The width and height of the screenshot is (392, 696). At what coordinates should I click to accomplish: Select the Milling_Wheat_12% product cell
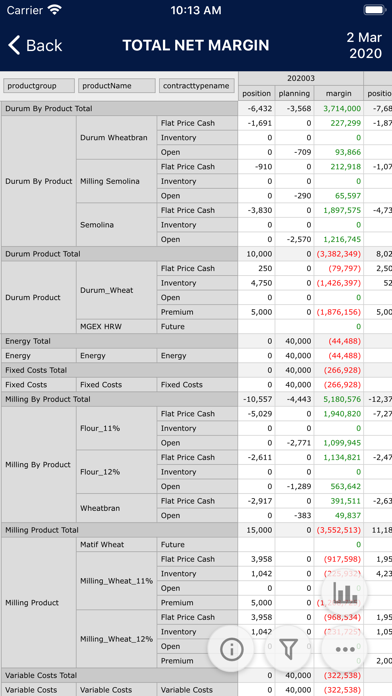(117, 639)
